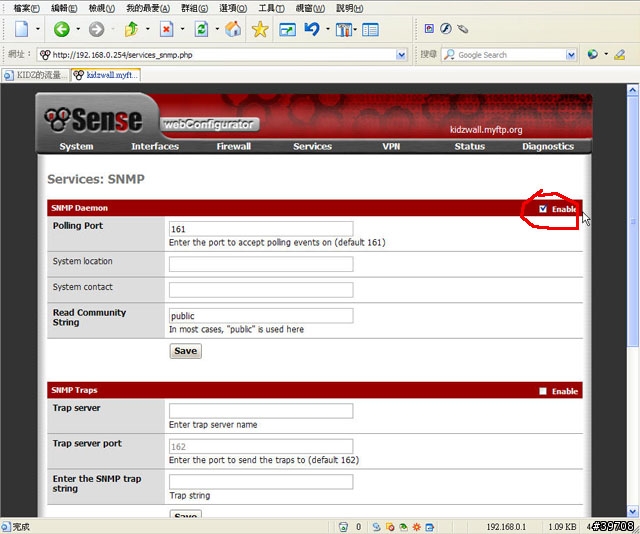Check SNMP Traps Enable checkbox
640x534 pixels.
(542, 391)
